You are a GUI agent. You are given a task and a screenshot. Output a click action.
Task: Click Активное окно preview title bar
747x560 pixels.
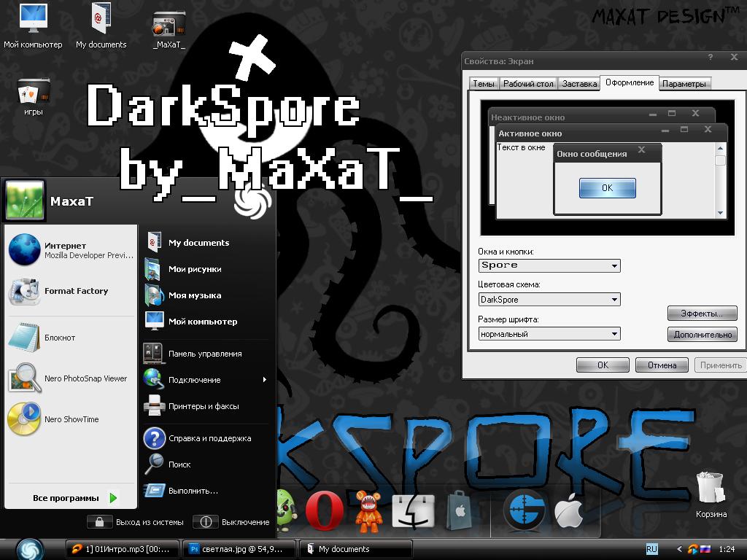tap(611, 133)
